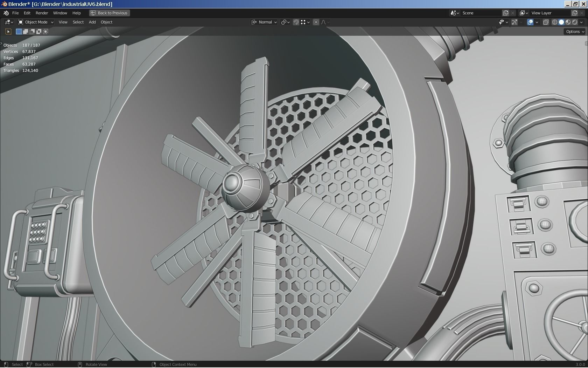Open the transform pivot point dropdown
Screen dimensions: 588x368
pos(286,22)
